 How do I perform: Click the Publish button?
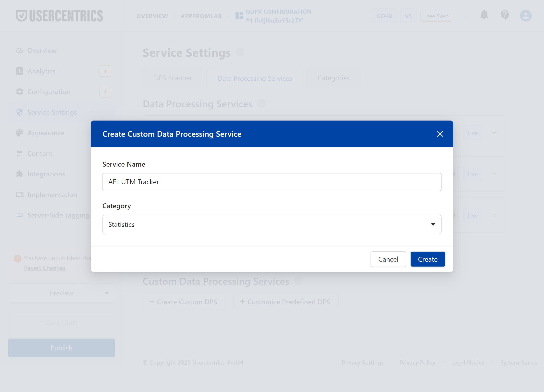(62, 348)
